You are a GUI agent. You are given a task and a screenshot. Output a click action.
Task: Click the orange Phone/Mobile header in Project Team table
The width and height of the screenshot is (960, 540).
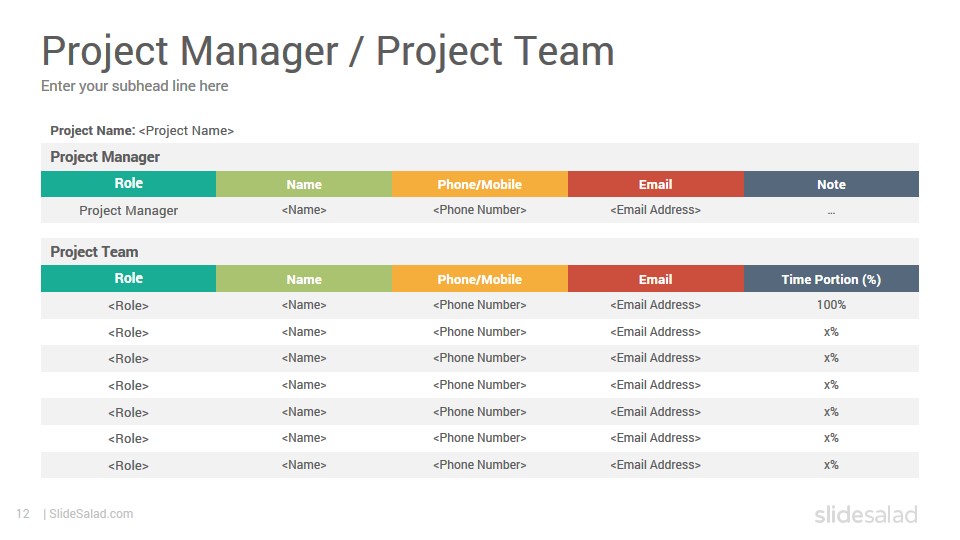point(480,279)
